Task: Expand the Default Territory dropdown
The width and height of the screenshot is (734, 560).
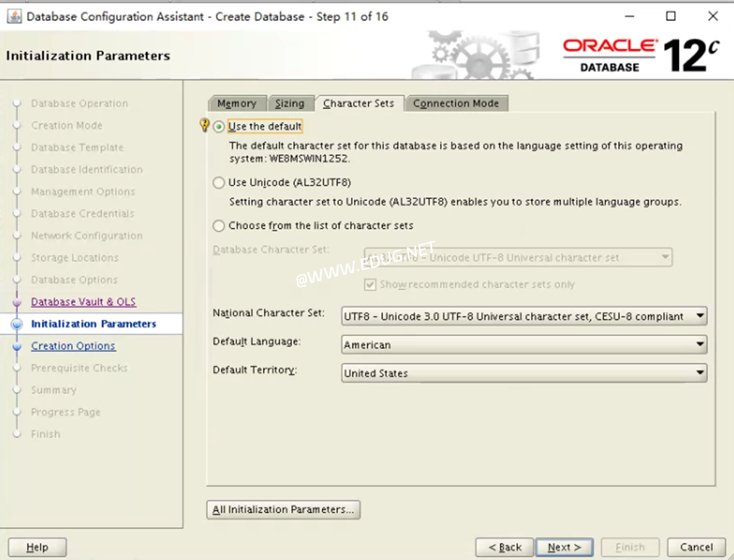Action: click(x=524, y=373)
